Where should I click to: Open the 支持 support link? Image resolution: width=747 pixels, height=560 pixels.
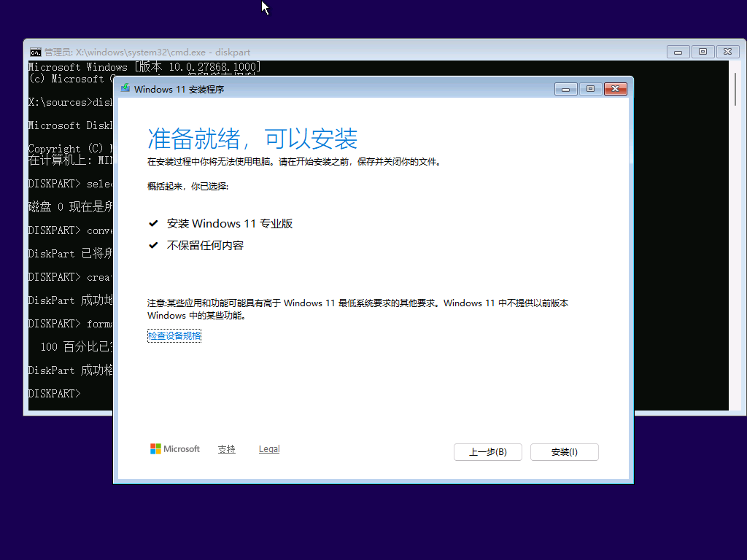point(226,449)
